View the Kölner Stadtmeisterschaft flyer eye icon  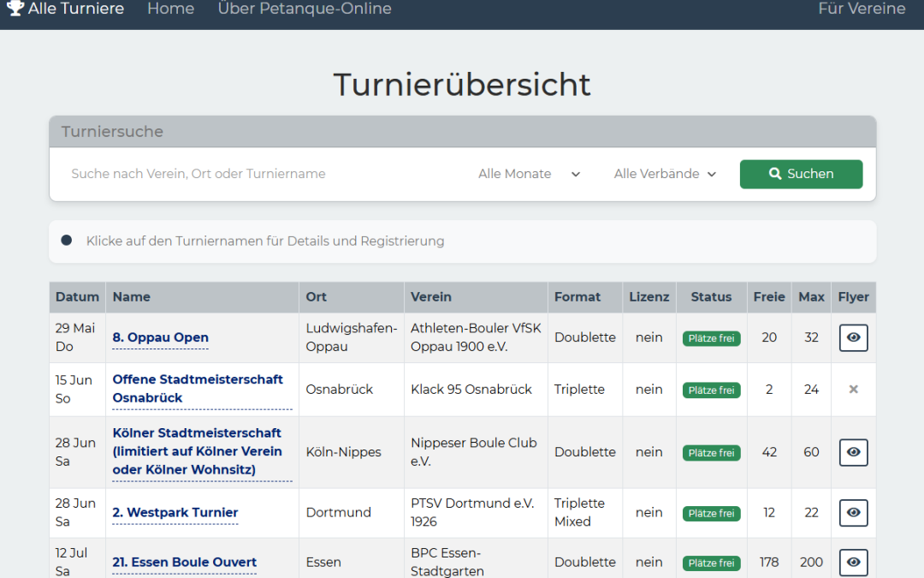(x=853, y=452)
